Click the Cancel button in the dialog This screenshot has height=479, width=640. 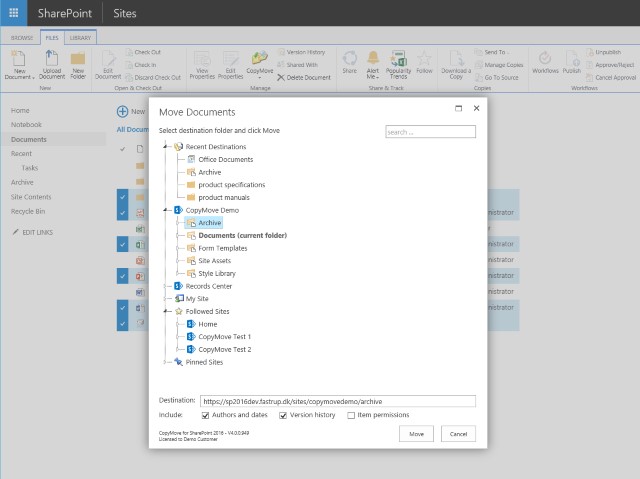pos(458,434)
